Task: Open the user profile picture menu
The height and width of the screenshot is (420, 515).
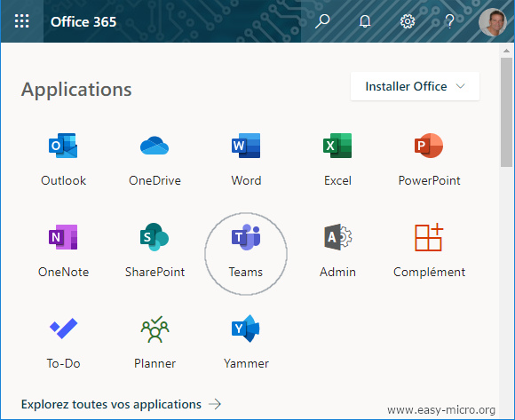Action: 493,21
